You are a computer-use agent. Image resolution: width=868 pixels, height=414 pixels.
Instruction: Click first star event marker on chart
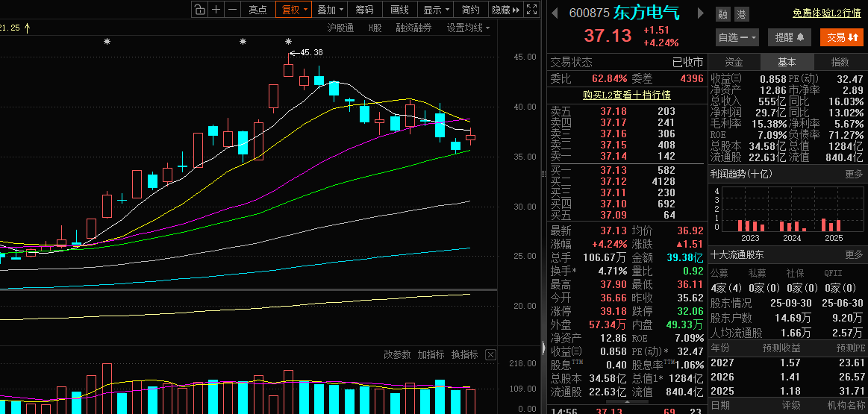107,42
